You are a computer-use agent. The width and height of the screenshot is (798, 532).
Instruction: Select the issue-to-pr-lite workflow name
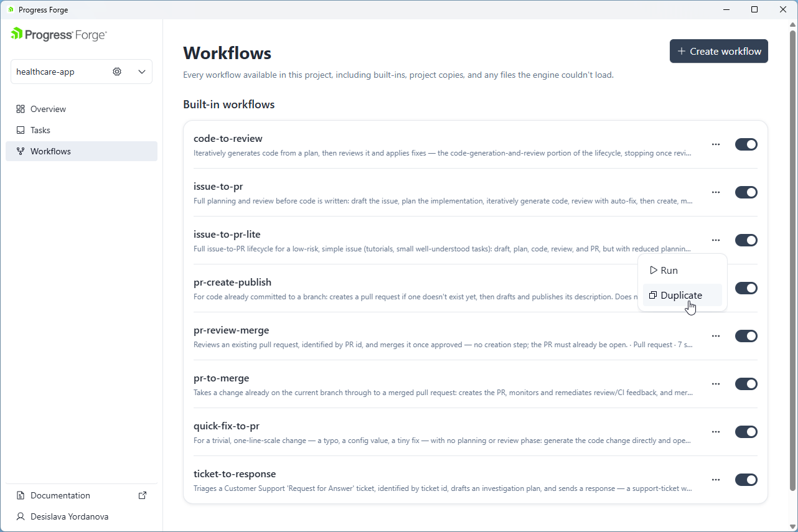[x=227, y=235]
